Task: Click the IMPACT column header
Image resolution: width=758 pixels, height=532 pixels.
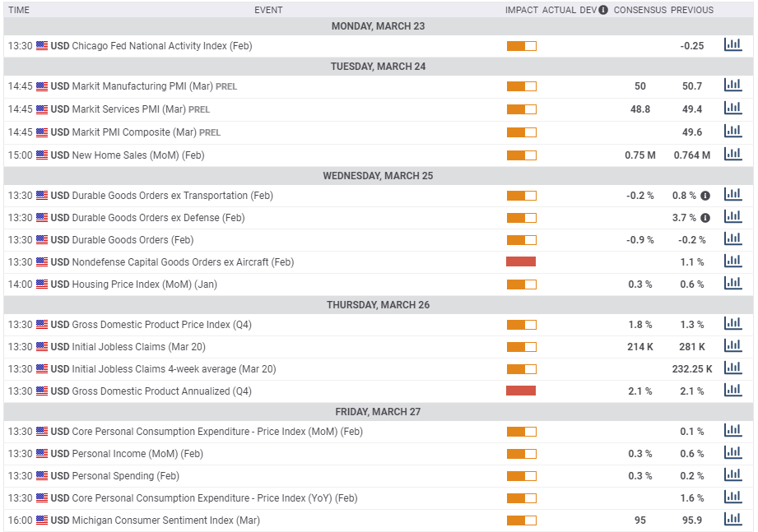Action: (522, 10)
